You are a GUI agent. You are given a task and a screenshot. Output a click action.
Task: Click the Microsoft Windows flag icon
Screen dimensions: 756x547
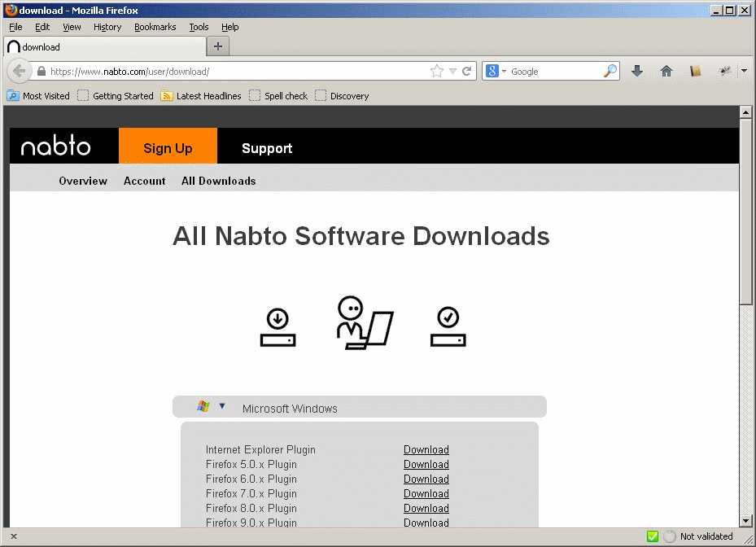[x=203, y=407]
